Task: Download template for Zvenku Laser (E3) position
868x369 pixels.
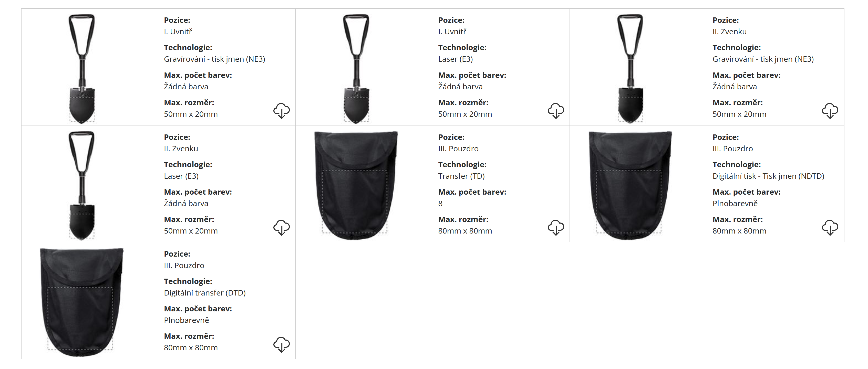Action: coord(281,228)
